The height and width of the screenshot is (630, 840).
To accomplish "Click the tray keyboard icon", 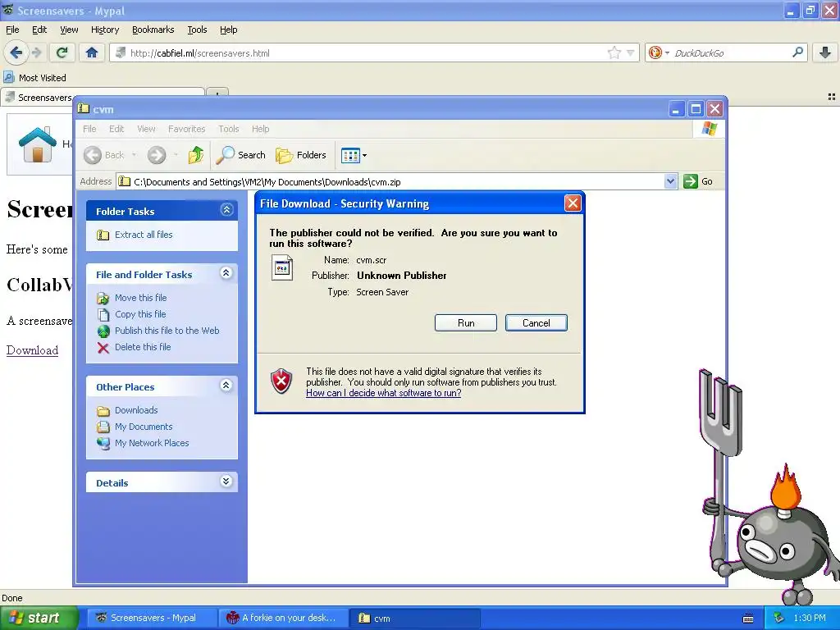I will click(748, 619).
